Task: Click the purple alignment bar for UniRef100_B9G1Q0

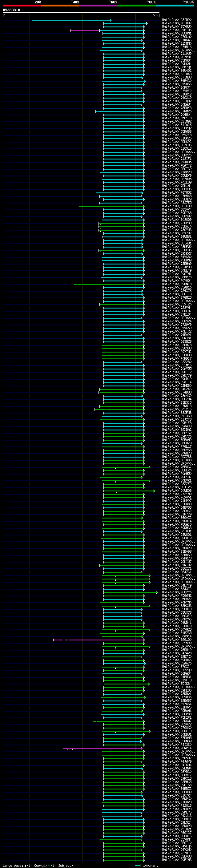Action: click(x=99, y=640)
